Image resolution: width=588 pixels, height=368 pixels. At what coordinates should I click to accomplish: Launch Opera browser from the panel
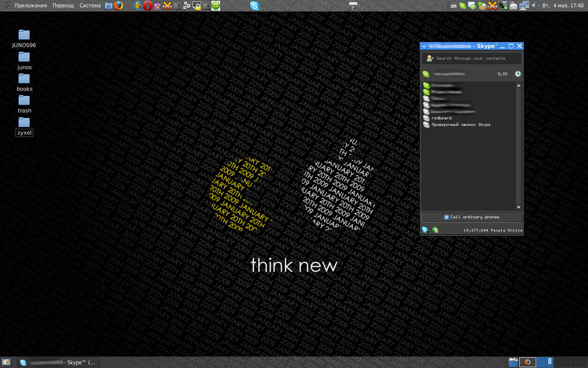(147, 5)
